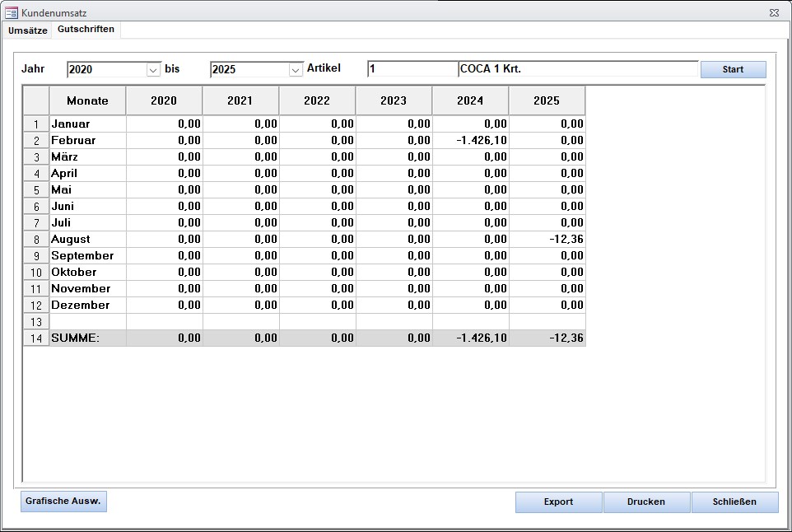Click the Monate column header

[87, 100]
